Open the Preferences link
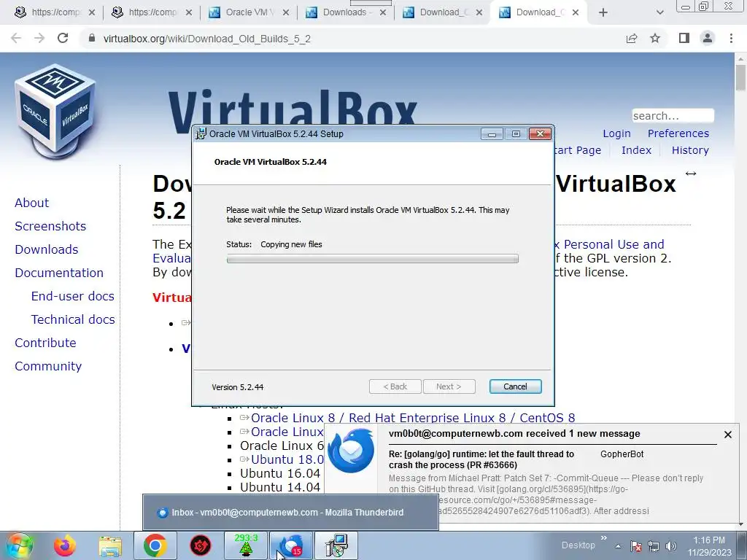747x560 pixels. click(x=678, y=133)
